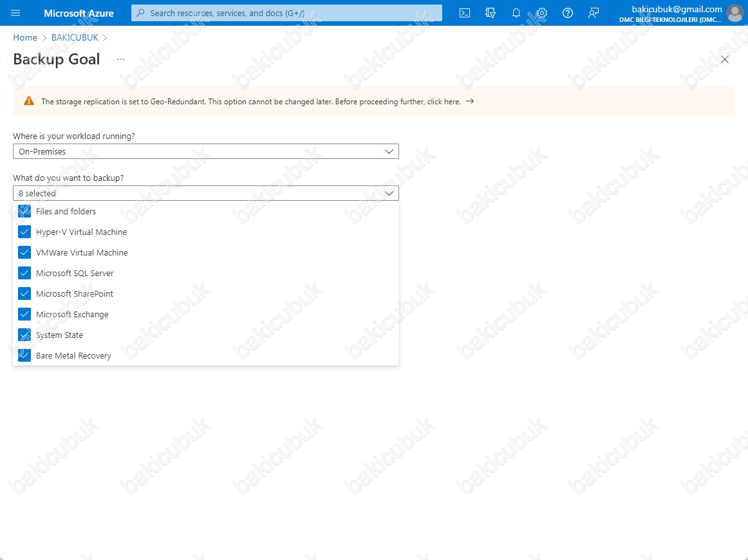Click the orange warning triangle icon

pyautogui.click(x=29, y=101)
